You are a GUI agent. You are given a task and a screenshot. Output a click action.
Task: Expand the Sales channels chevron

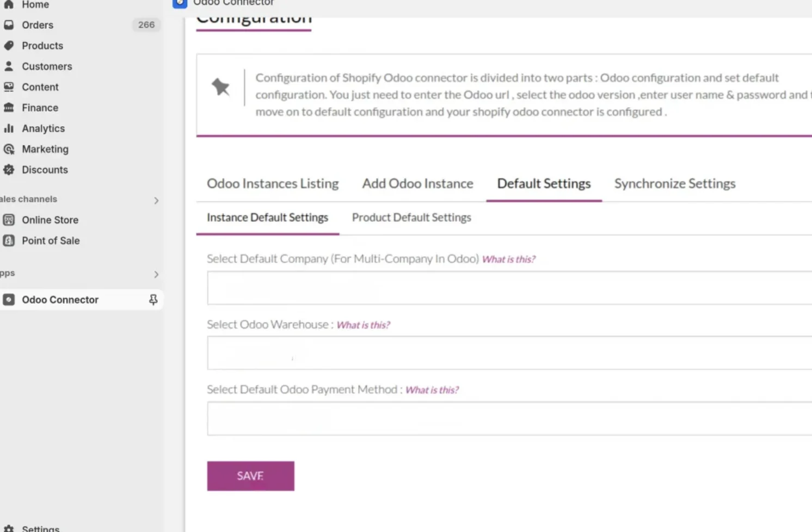tap(156, 200)
